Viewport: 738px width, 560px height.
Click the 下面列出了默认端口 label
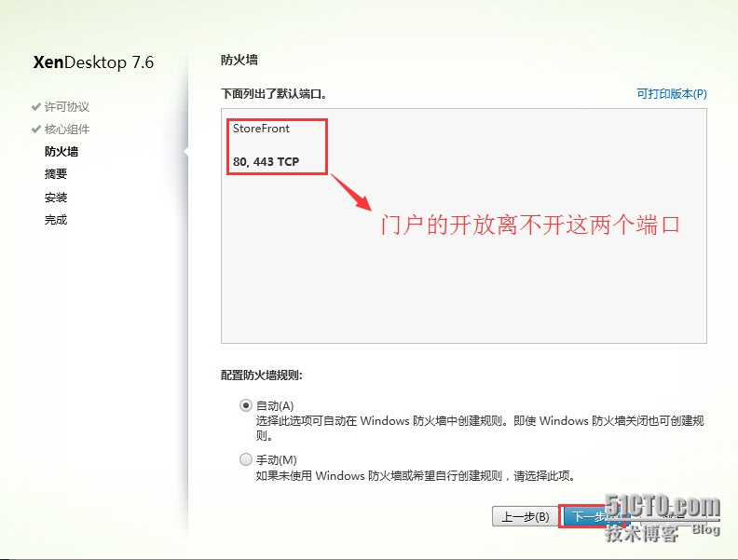274,94
